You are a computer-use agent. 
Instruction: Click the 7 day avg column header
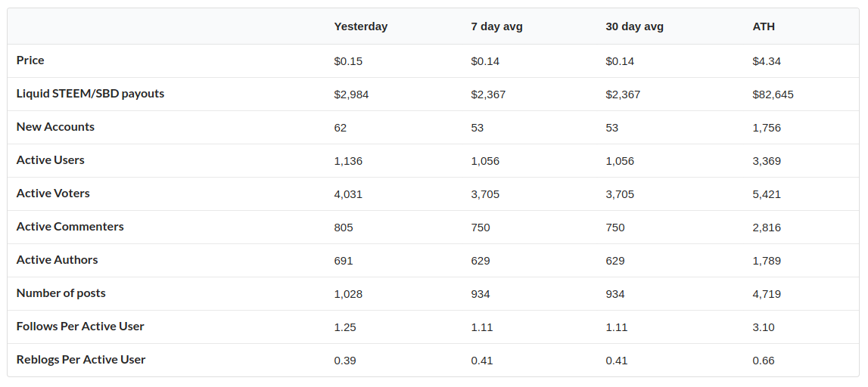click(x=496, y=26)
